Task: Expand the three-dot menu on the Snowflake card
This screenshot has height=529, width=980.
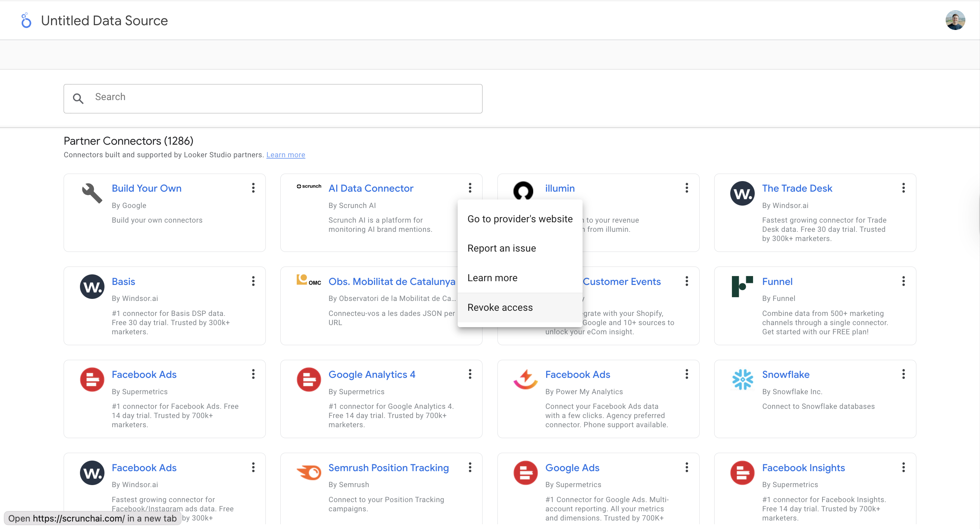Action: pos(903,374)
